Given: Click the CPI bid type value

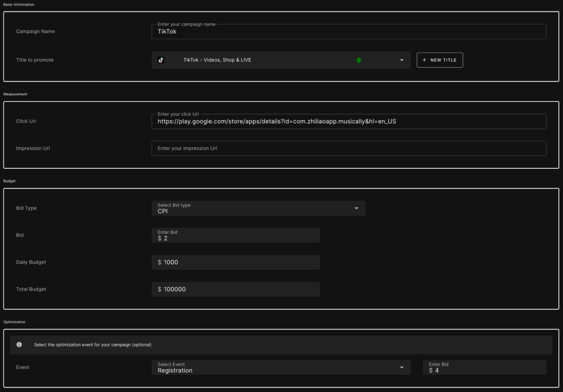Looking at the screenshot, I should [162, 211].
